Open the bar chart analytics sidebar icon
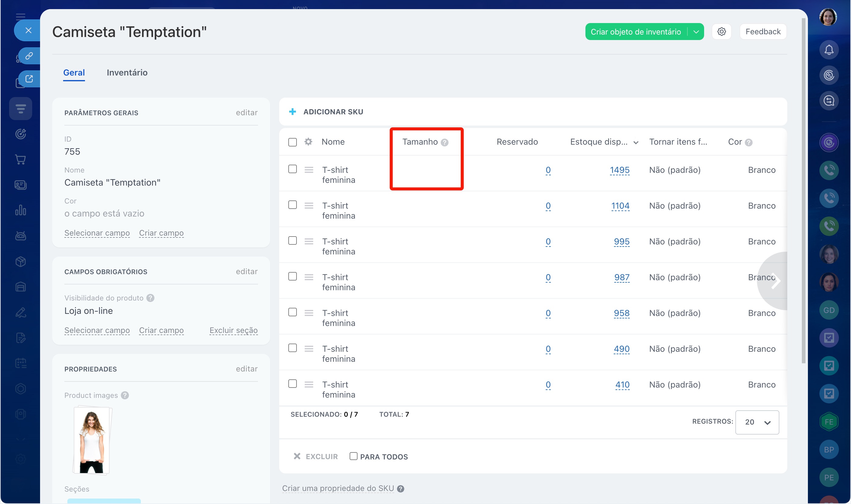This screenshot has width=851, height=504. coord(20,210)
